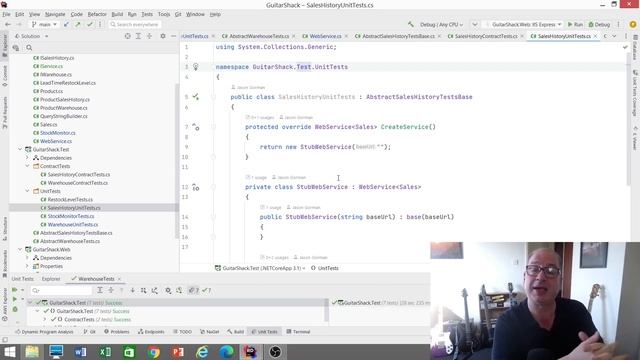Open the JetBrains Rider icon in the taskbar

[x=250, y=352]
